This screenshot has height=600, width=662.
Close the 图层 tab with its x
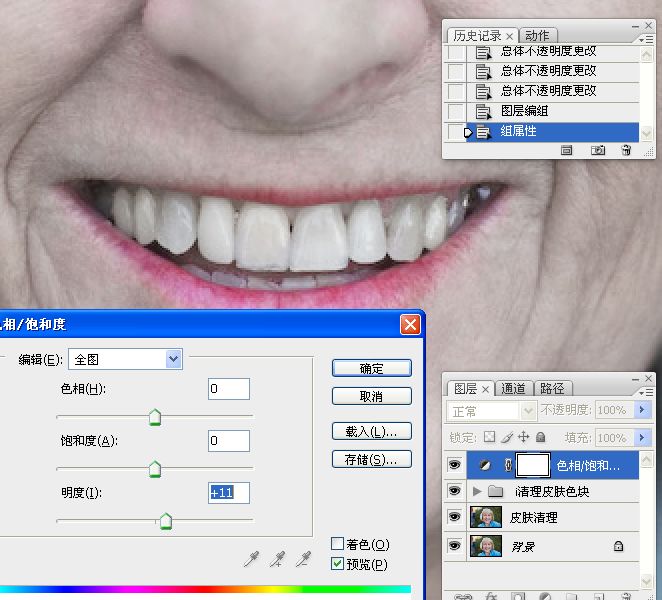tap(486, 389)
